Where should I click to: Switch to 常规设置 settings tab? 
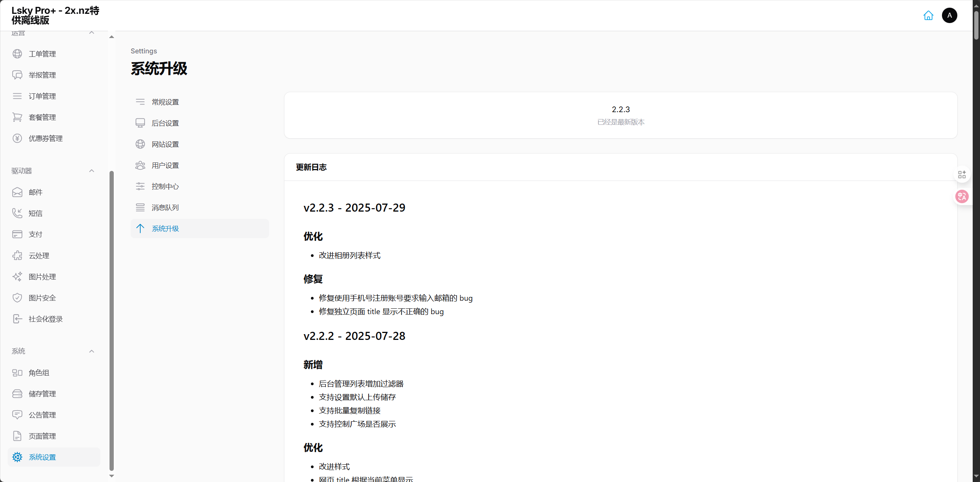165,102
